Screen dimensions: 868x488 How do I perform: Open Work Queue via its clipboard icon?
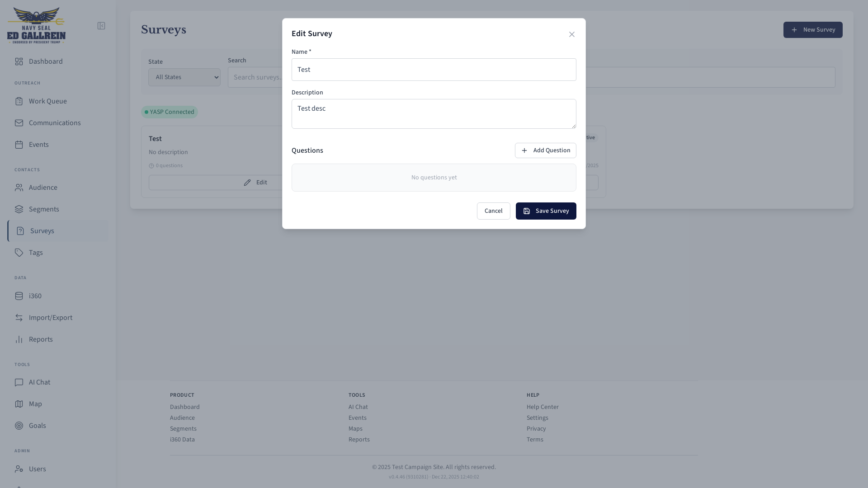point(19,101)
